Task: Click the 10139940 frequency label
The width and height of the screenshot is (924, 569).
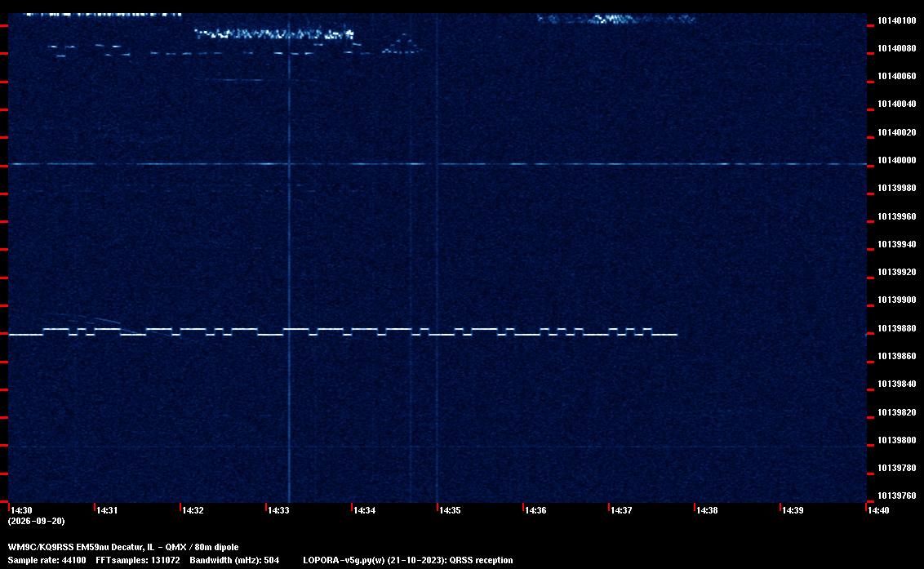Action: coord(897,244)
